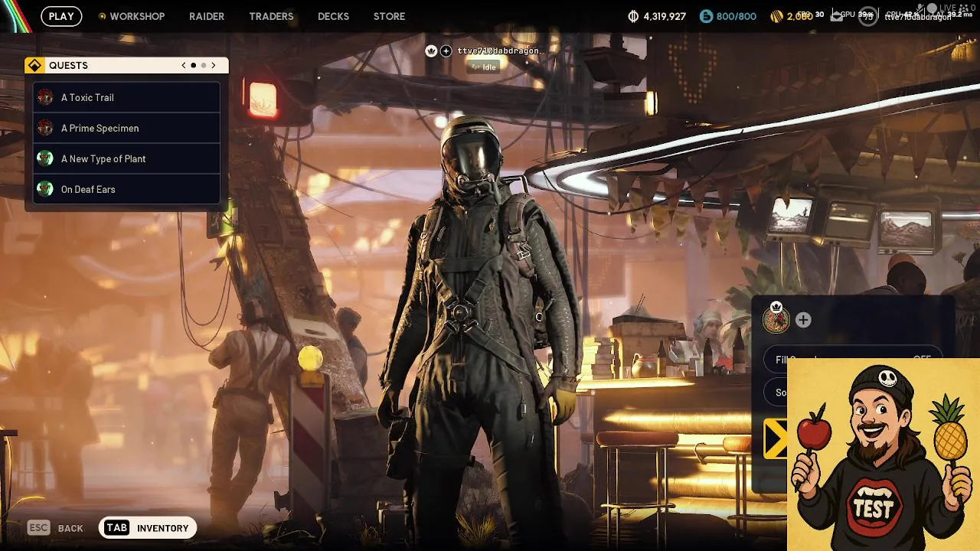
Task: Open the TAB INVENTORY button
Action: coord(148,527)
